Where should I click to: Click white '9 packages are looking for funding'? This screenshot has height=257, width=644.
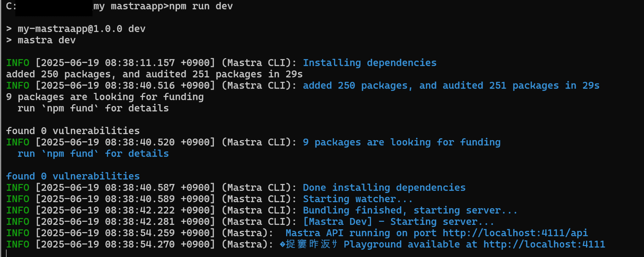click(105, 97)
